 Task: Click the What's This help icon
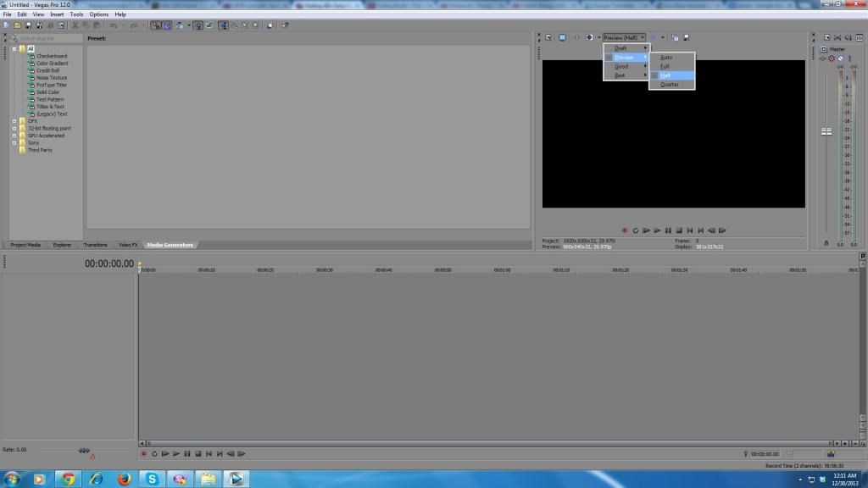click(285, 25)
